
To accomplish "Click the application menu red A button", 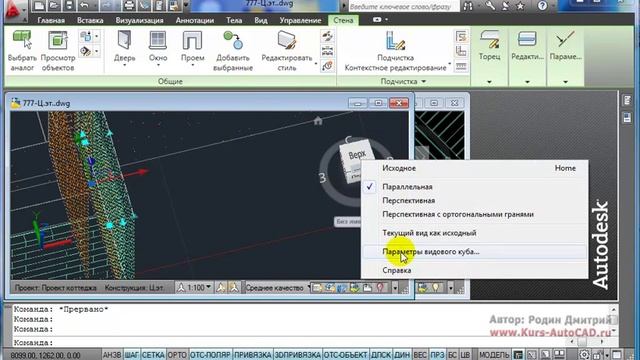I will (x=15, y=10).
